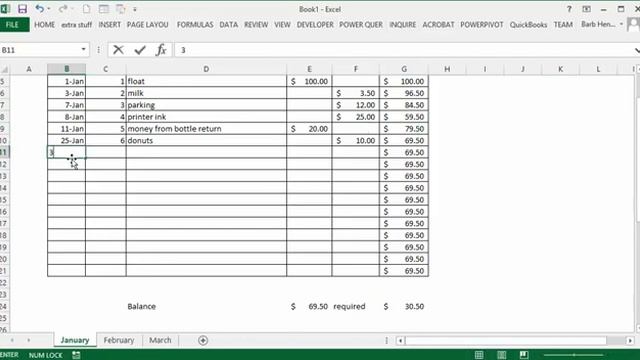640x360 pixels.
Task: Open the Insert Function fx dialog
Action: tap(161, 50)
